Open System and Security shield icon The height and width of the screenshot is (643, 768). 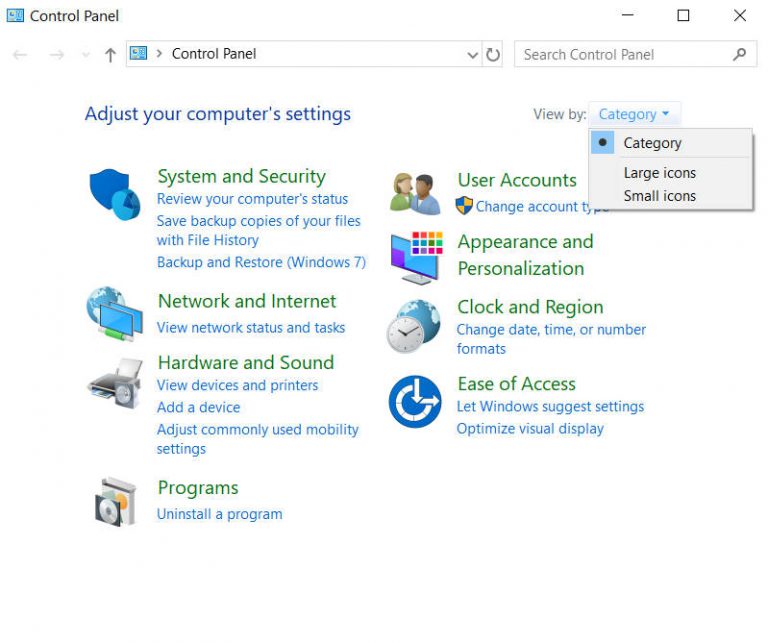(115, 193)
